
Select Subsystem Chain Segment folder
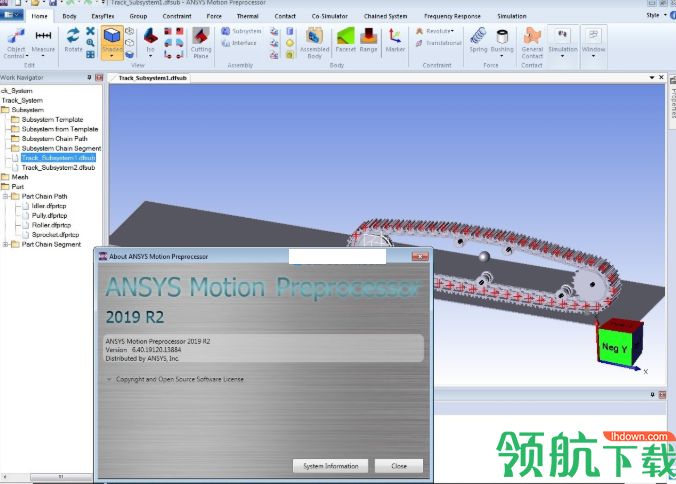tap(61, 148)
